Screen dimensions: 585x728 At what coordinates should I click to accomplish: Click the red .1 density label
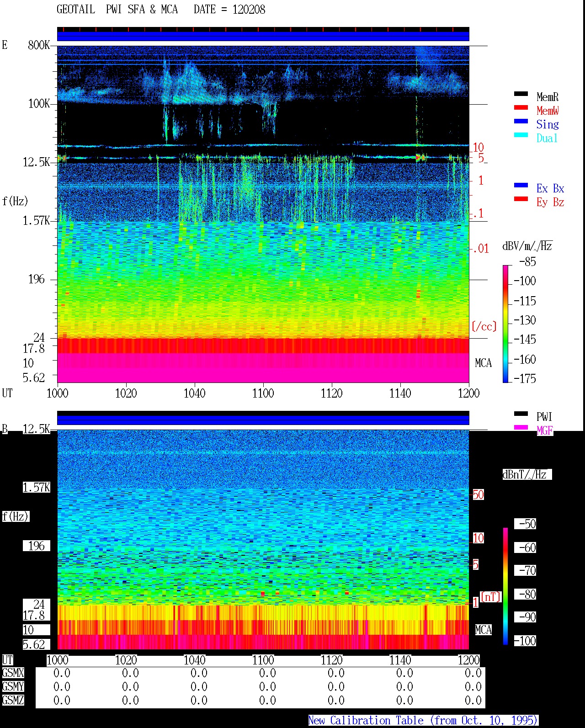[x=478, y=213]
